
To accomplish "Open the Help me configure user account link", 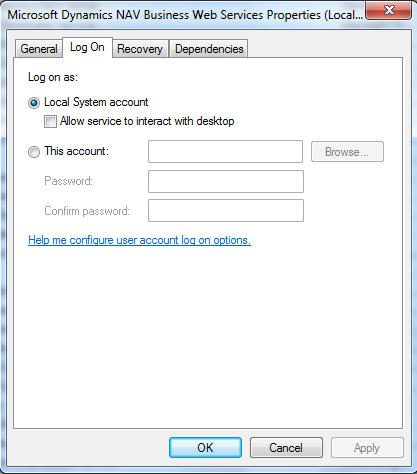I will [x=139, y=240].
